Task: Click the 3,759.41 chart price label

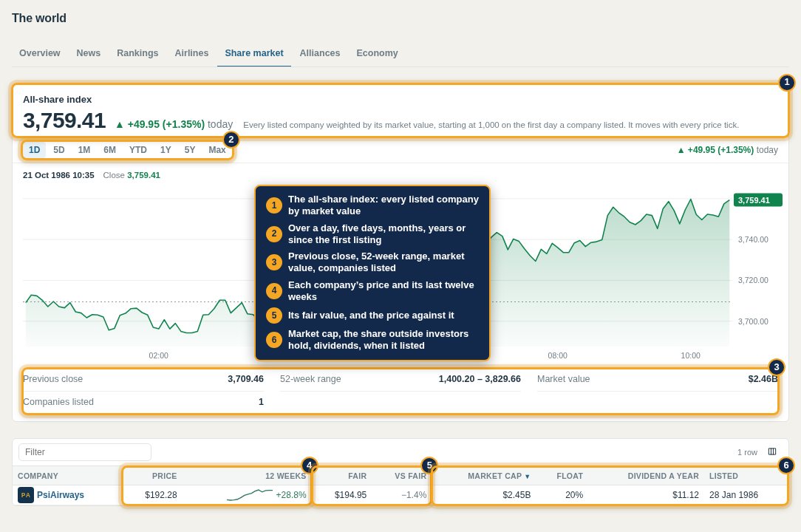Action: (x=757, y=199)
